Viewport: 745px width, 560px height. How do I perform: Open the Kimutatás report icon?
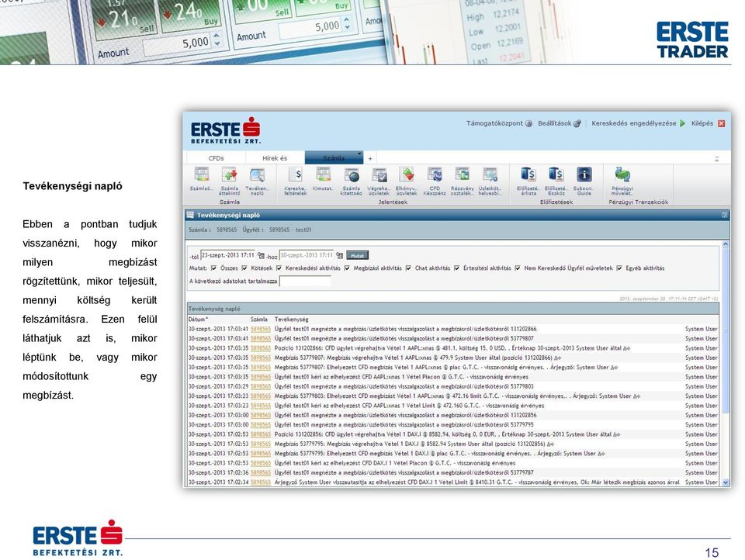[x=323, y=175]
